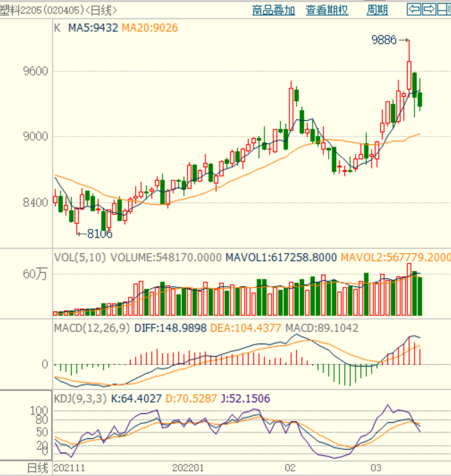
Task: Click the right arrow navigation icon
Action: [428, 9]
